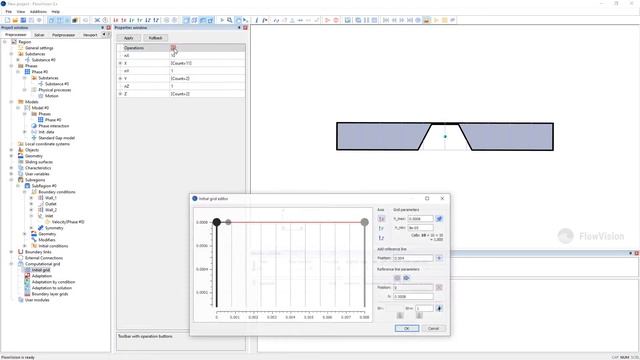Switch to the Postprocessor tab
Image resolution: width=640 pixels, height=360 pixels.
tap(63, 35)
